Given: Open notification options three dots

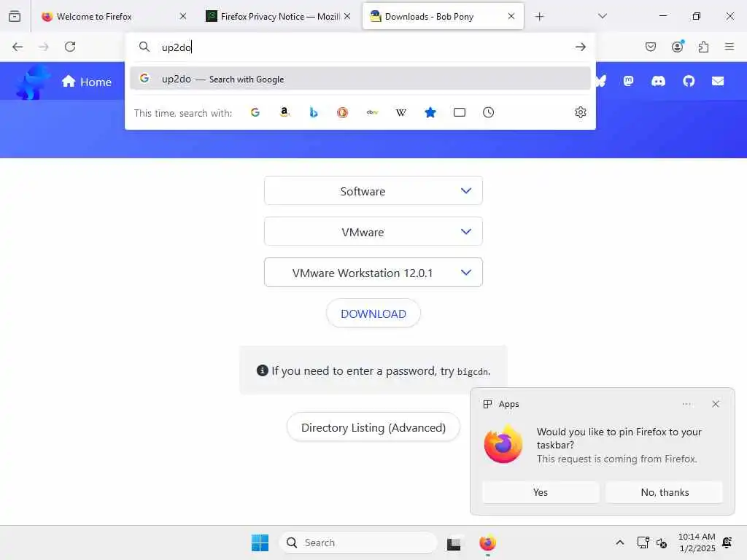Looking at the screenshot, I should [686, 404].
